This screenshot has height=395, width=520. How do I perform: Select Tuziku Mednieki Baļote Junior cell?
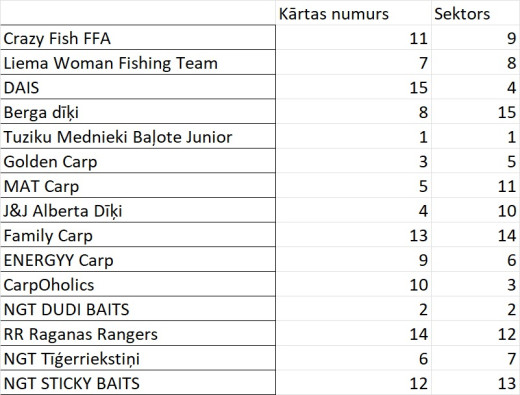coord(138,136)
